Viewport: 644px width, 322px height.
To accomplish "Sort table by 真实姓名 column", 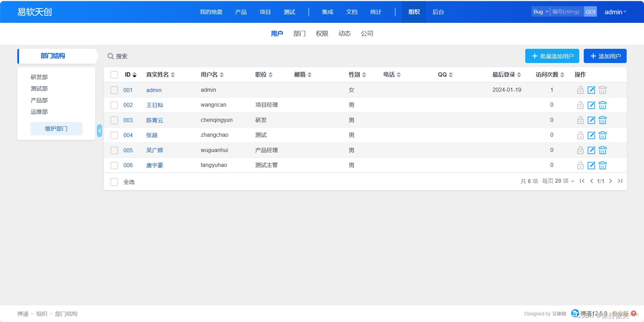I will [x=160, y=75].
